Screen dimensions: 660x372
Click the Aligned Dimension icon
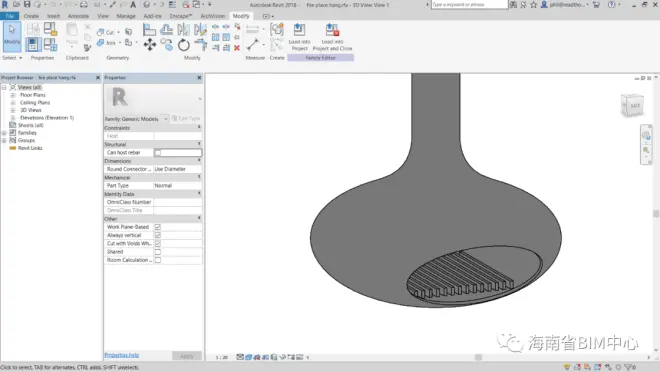253,45
